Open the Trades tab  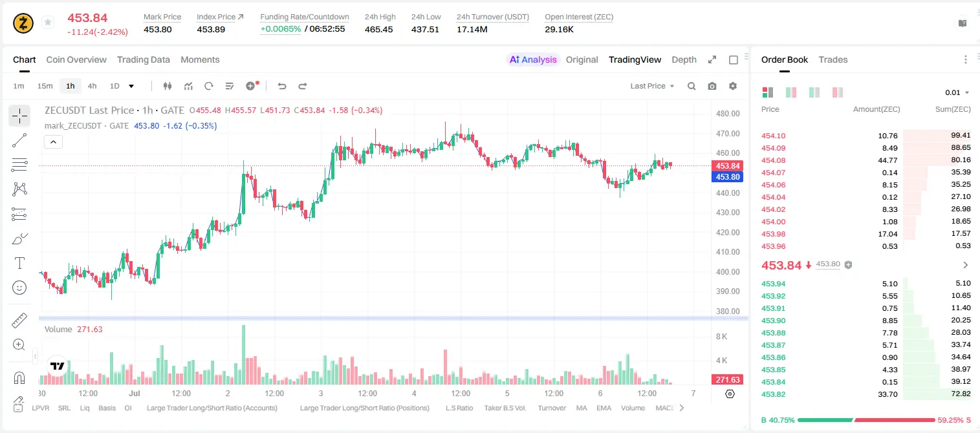[833, 59]
